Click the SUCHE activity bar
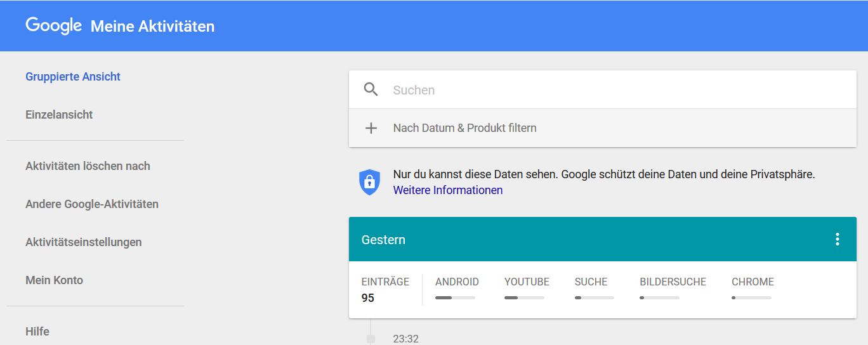 [595, 297]
